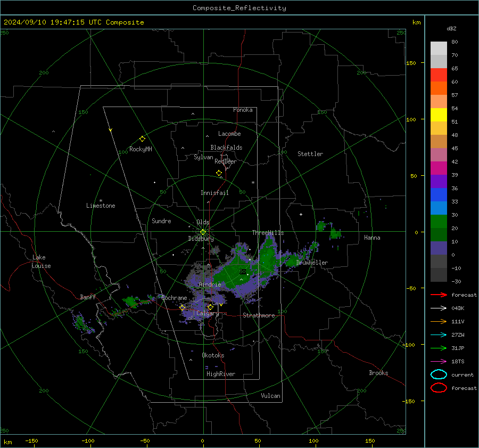The width and height of the screenshot is (479, 448).
Task: Select the magenta 42 dBZ color swatch
Action: [439, 168]
